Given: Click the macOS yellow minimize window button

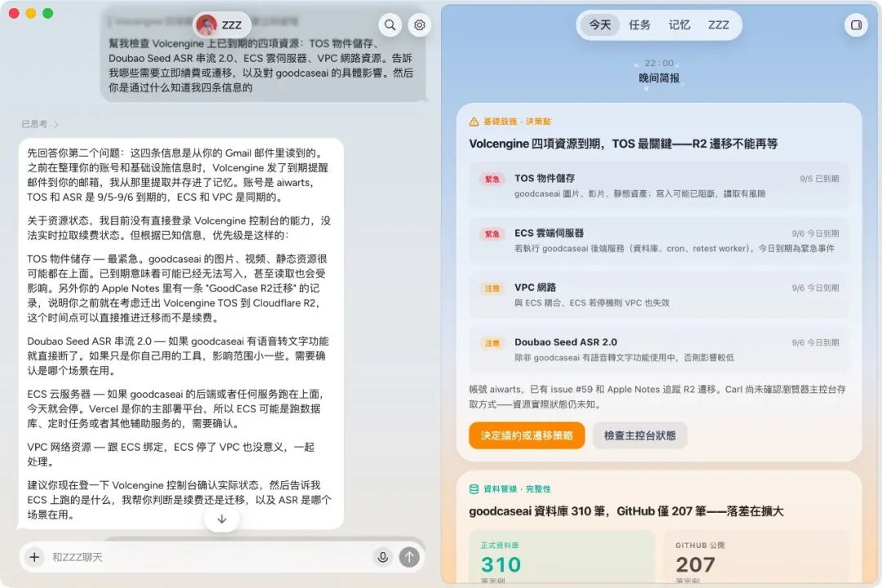Looking at the screenshot, I should point(31,13).
